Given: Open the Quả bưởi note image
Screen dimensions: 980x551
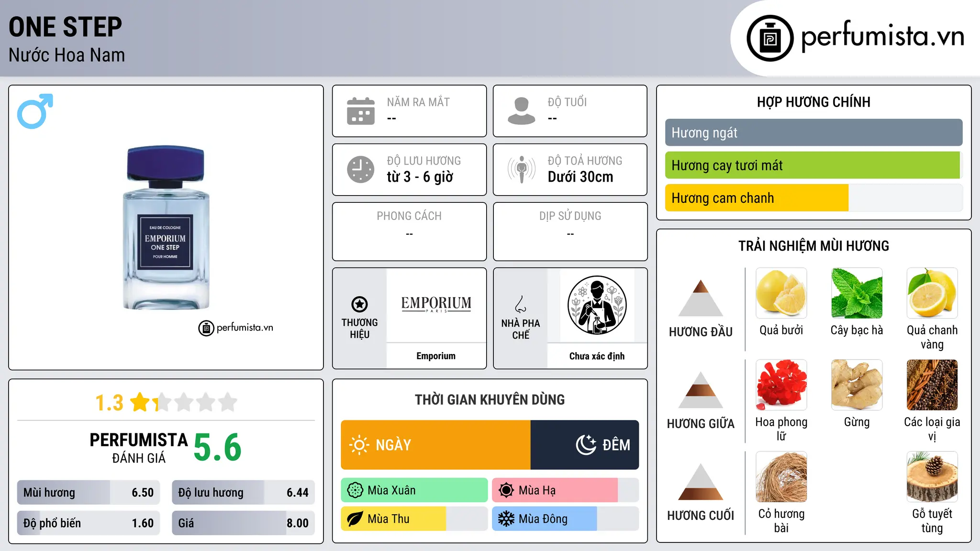Looking at the screenshot, I should [781, 293].
